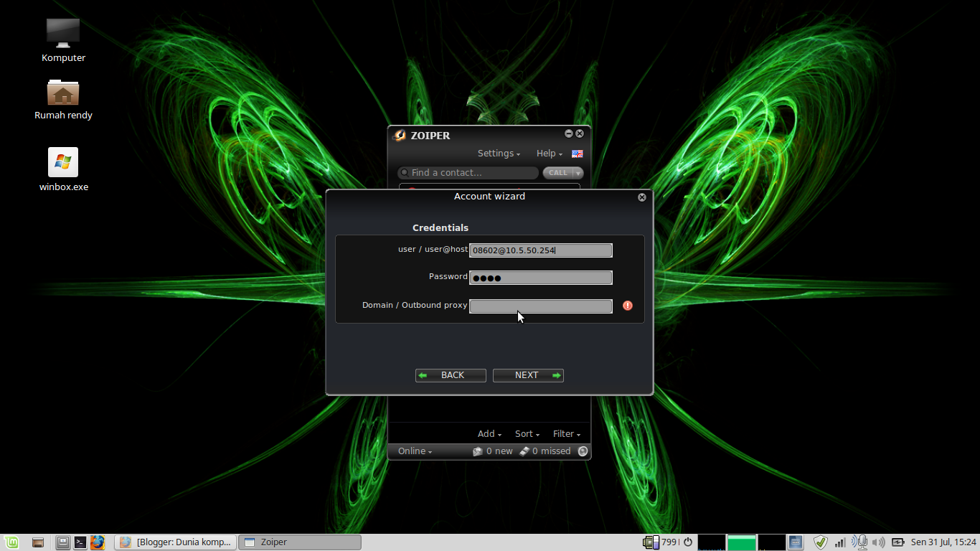Viewport: 980px width, 551px height.
Task: Open the language flag selector in Zoiper
Action: (x=578, y=154)
